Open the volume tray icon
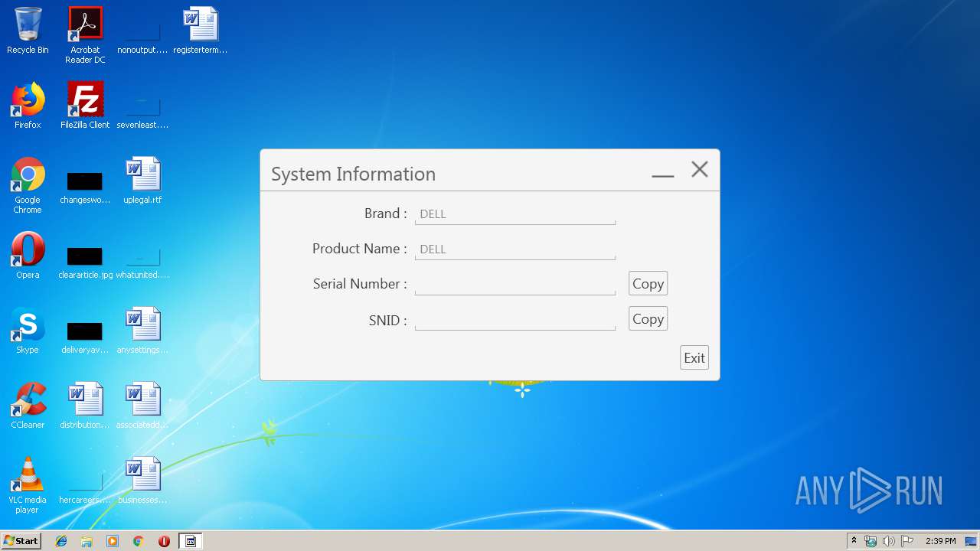This screenshot has width=980, height=551. coord(889,541)
